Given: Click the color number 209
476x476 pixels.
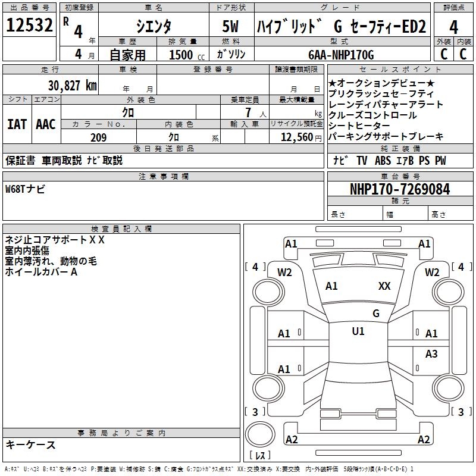Looking at the screenshot, I should coord(99,137).
